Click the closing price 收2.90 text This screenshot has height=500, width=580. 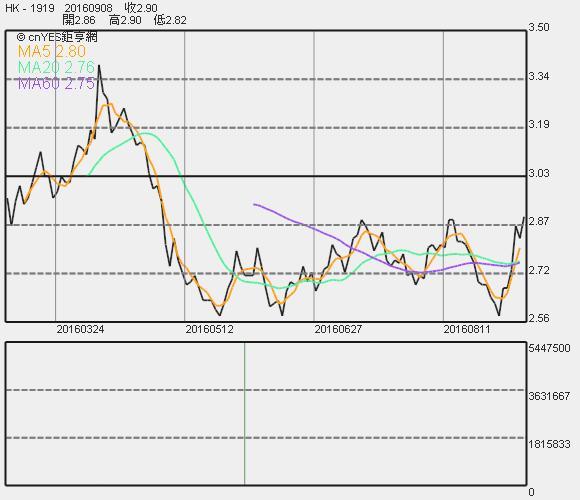(x=141, y=8)
